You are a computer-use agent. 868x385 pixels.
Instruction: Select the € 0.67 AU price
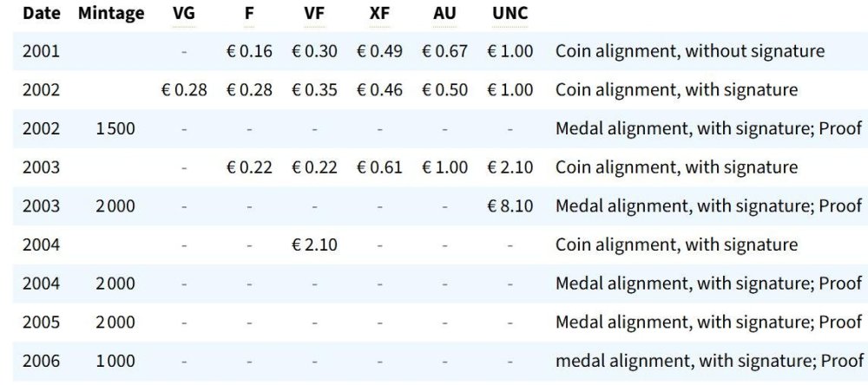(x=444, y=51)
